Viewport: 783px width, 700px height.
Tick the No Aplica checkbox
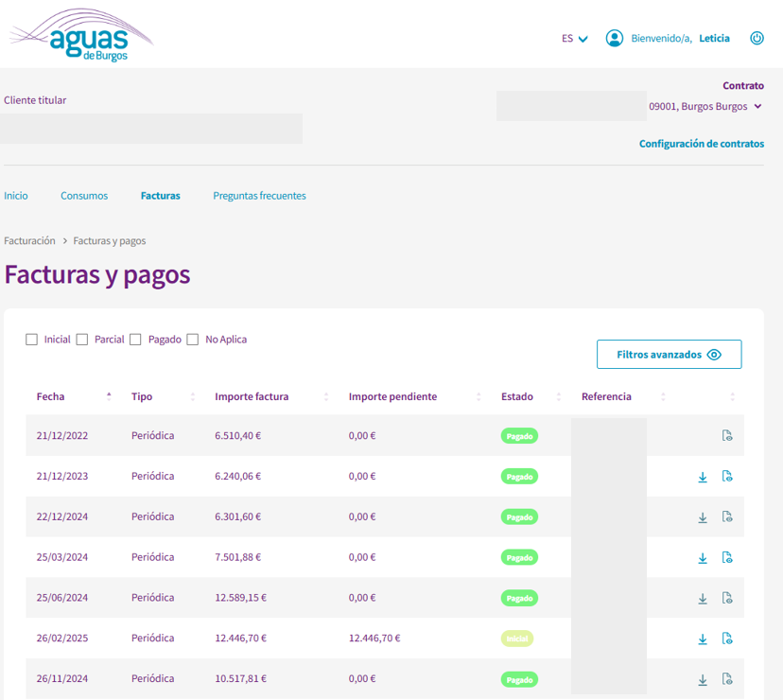tap(193, 340)
